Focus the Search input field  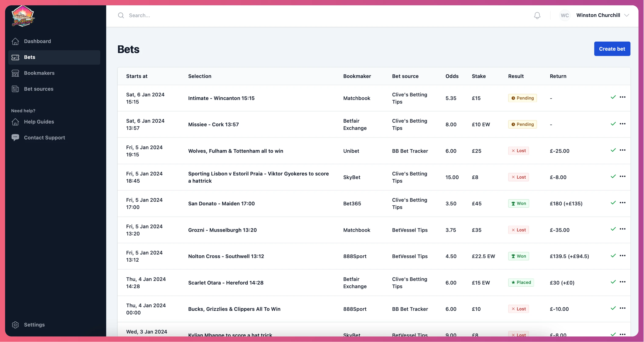[x=300, y=15]
